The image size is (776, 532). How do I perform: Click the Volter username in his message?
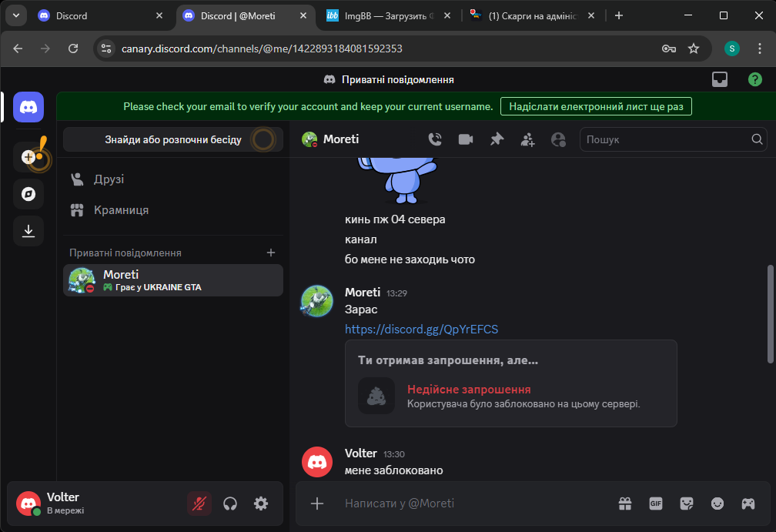point(361,453)
